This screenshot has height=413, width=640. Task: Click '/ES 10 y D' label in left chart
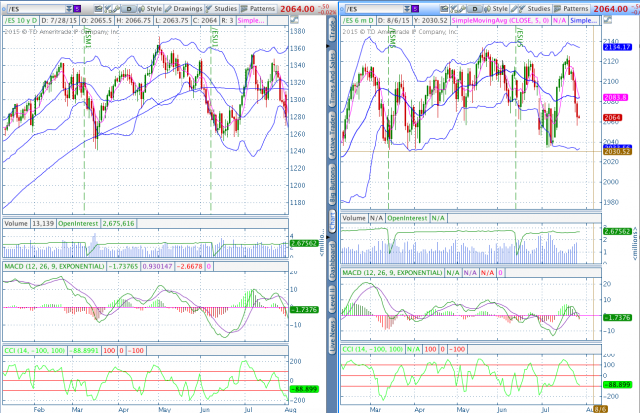[21, 20]
